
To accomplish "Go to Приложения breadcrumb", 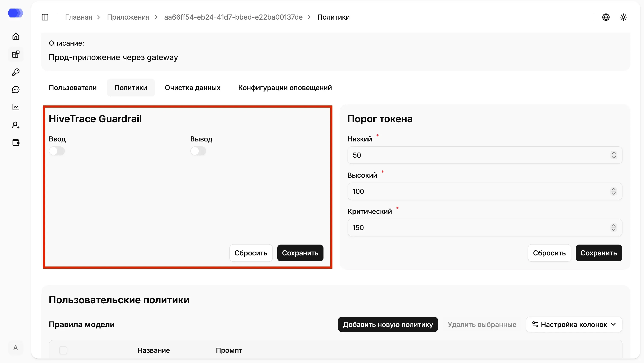I will (128, 17).
